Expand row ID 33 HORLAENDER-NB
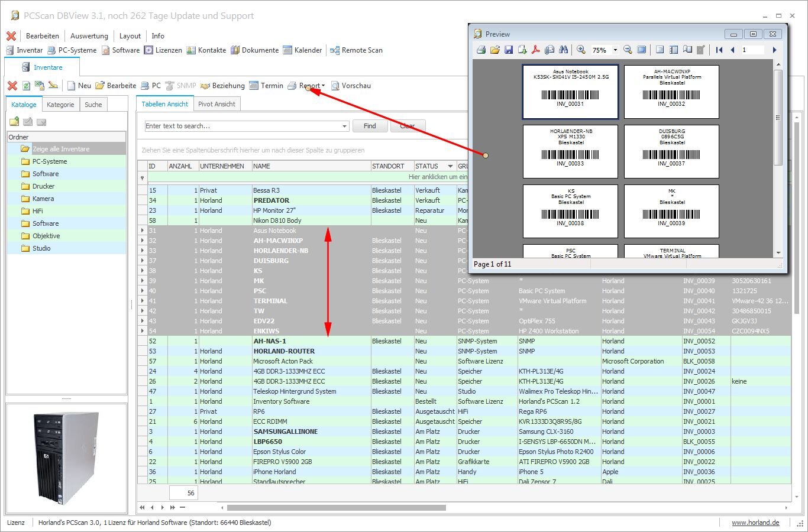 143,251
